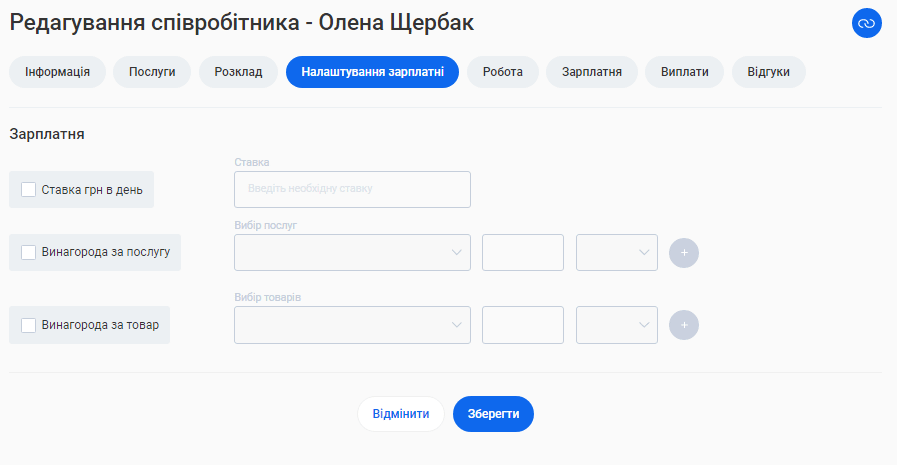The height and width of the screenshot is (465, 897).
Task: Click the plus button in product reward row
Action: click(x=684, y=325)
